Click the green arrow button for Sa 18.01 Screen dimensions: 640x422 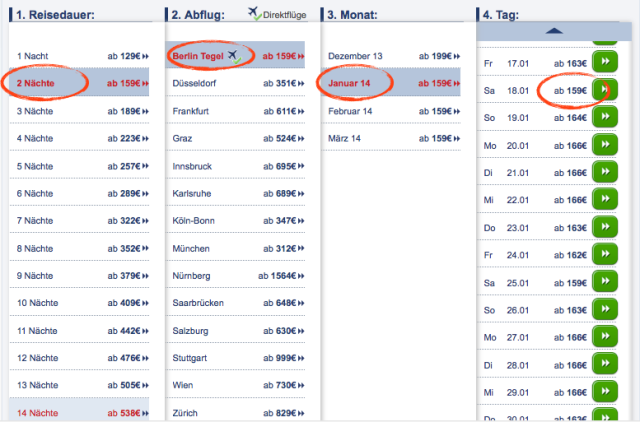point(605,89)
